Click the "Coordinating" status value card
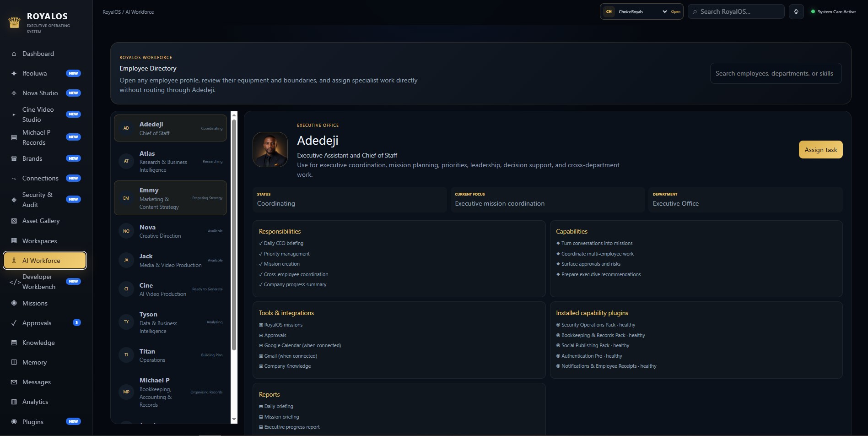Screen dimensions: 868x436 pos(350,200)
